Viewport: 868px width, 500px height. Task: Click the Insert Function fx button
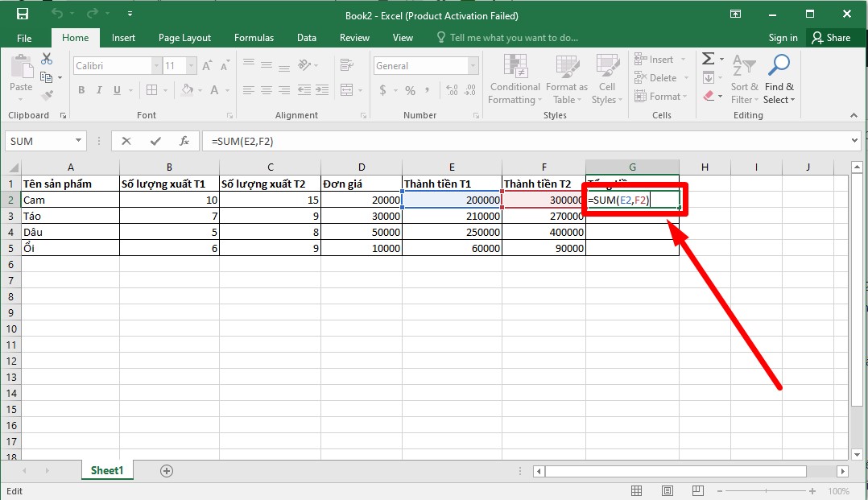pyautogui.click(x=187, y=140)
